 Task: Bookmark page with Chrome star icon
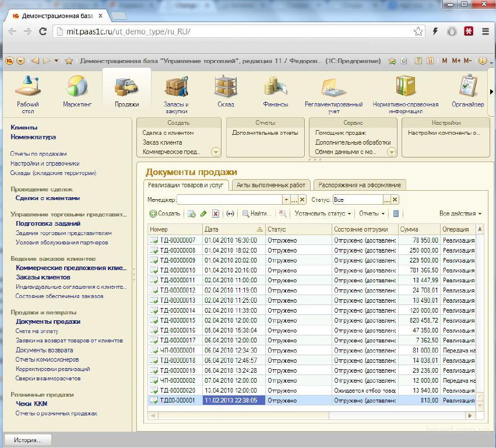pyautogui.click(x=418, y=32)
